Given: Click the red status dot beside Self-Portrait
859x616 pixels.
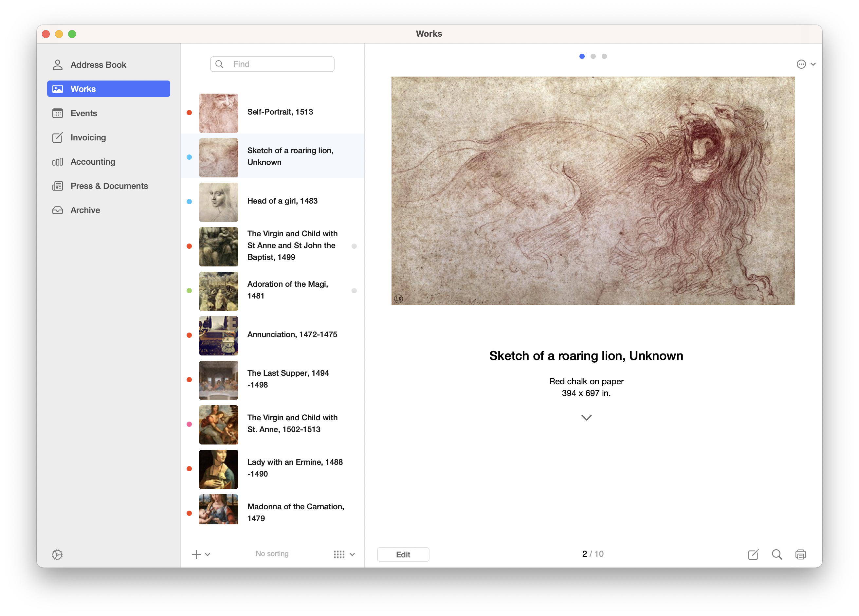Looking at the screenshot, I should (x=189, y=112).
